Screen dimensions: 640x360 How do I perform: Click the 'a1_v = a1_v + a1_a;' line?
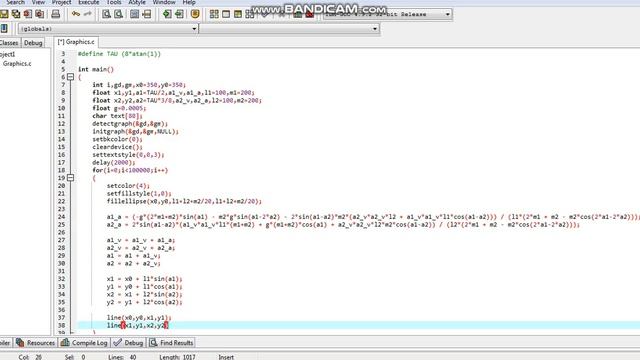141,240
